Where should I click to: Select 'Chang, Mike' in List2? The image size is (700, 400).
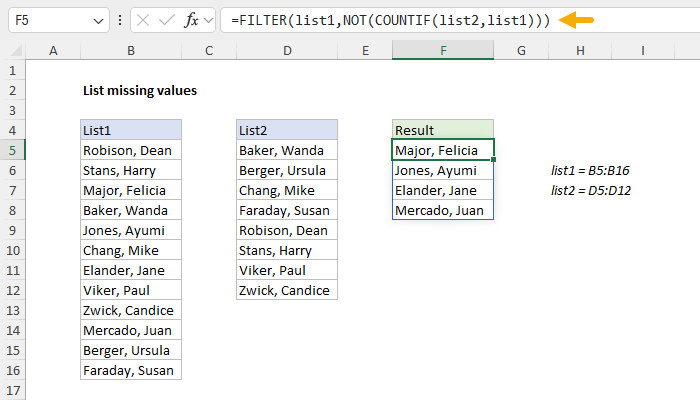coord(287,191)
